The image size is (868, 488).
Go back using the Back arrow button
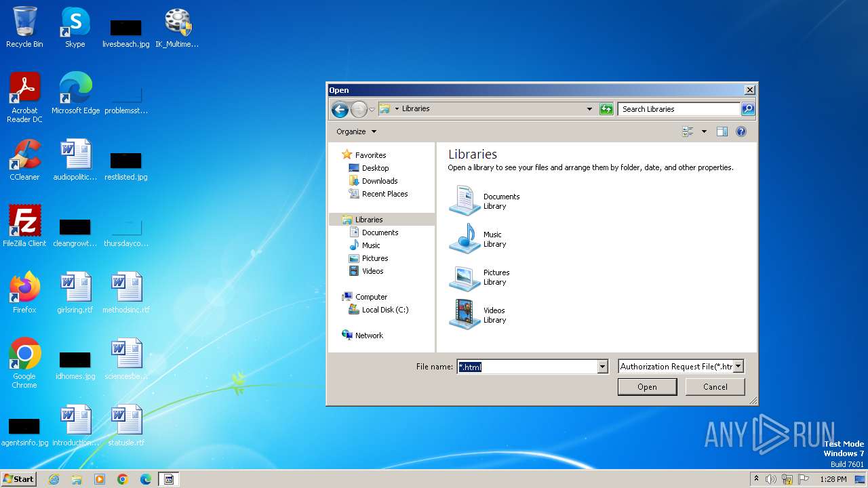(x=340, y=109)
